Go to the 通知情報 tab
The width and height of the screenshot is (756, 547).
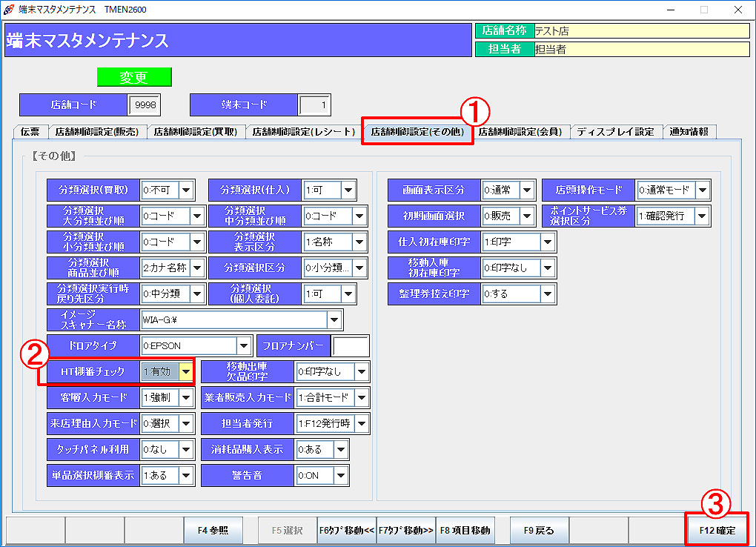click(689, 132)
